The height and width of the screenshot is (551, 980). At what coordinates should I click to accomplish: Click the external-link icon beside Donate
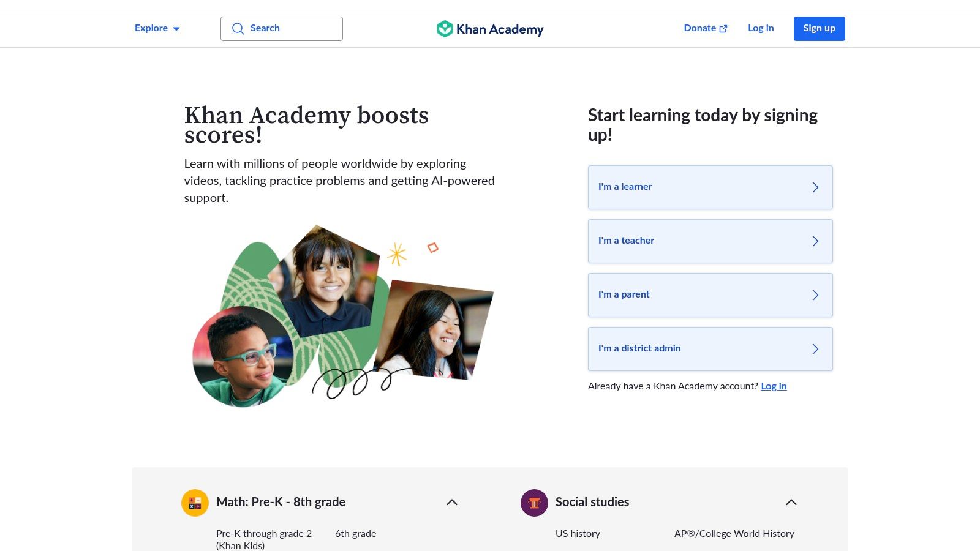tap(723, 28)
